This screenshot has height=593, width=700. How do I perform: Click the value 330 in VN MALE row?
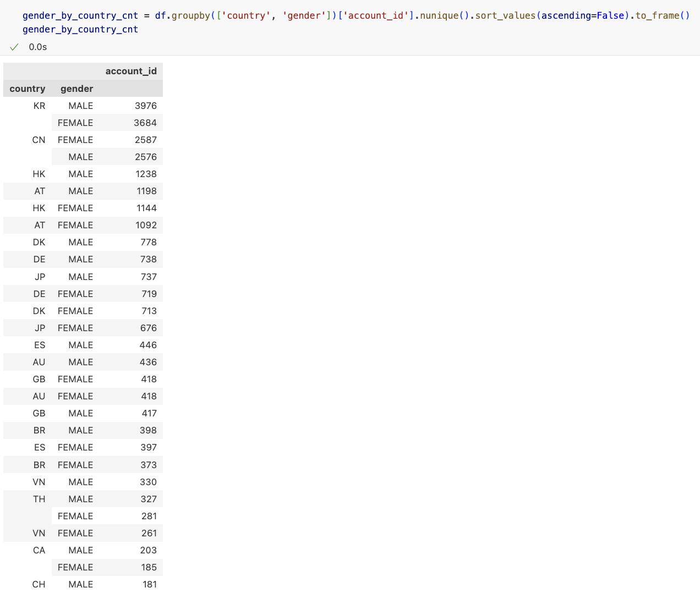click(148, 482)
